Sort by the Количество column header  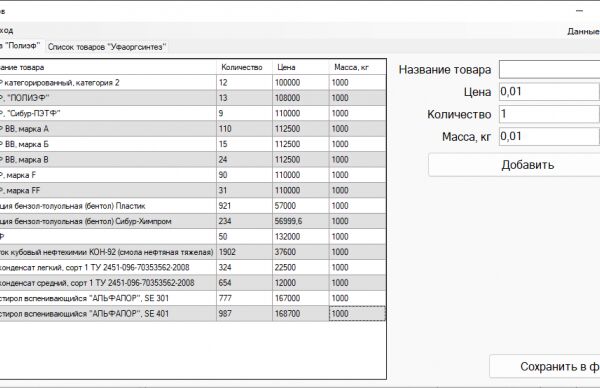[x=244, y=67]
